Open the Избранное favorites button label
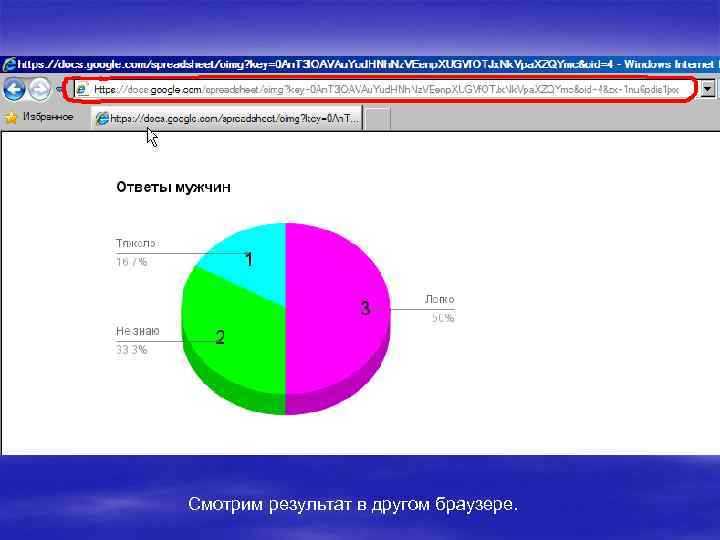Image resolution: width=720 pixels, height=540 pixels. (48, 117)
